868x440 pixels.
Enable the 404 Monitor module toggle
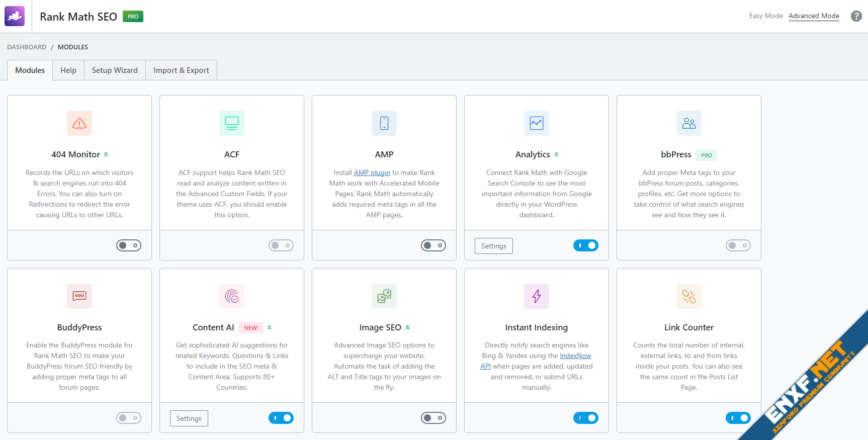(129, 245)
